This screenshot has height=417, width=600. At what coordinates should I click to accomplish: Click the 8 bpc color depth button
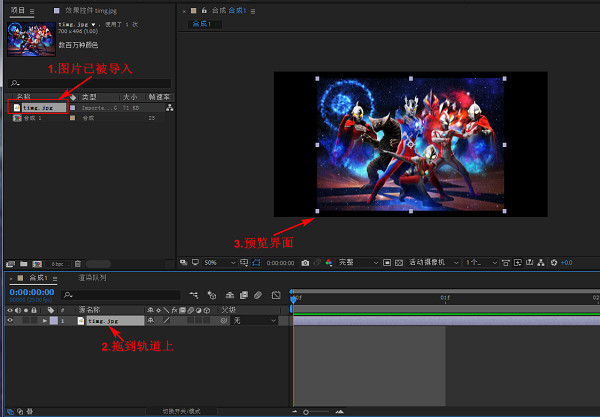tap(58, 264)
